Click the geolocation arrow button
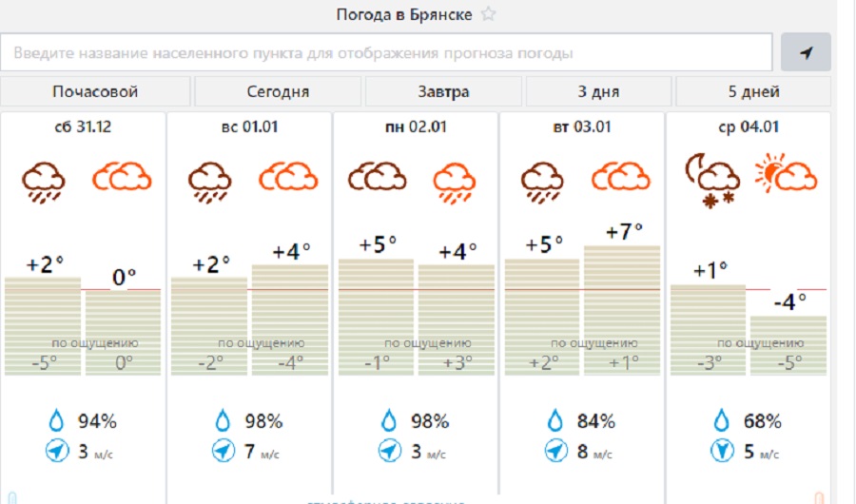The height and width of the screenshot is (504, 856). pyautogui.click(x=806, y=52)
